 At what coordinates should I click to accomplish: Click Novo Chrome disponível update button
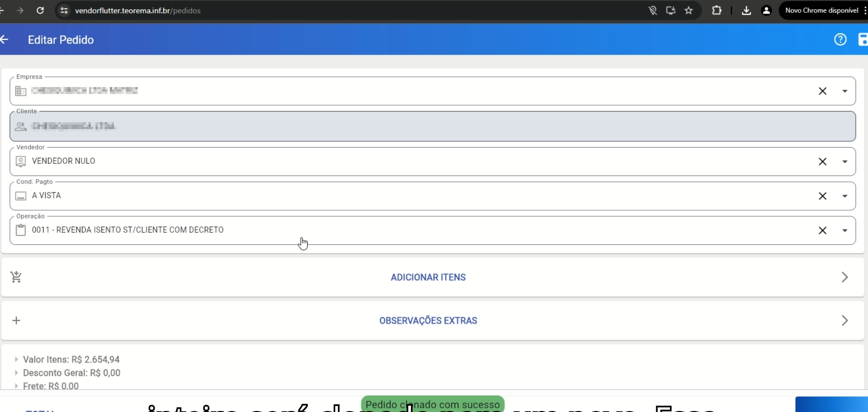(821, 10)
